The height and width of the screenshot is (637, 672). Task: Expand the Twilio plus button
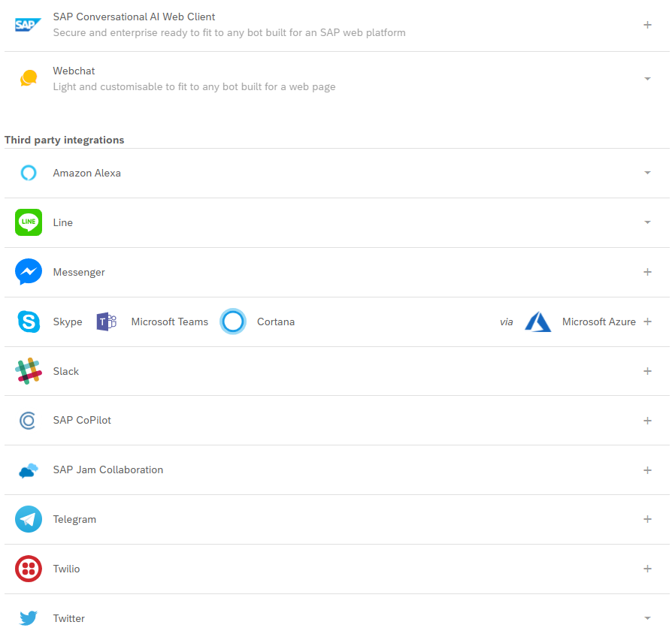(648, 569)
